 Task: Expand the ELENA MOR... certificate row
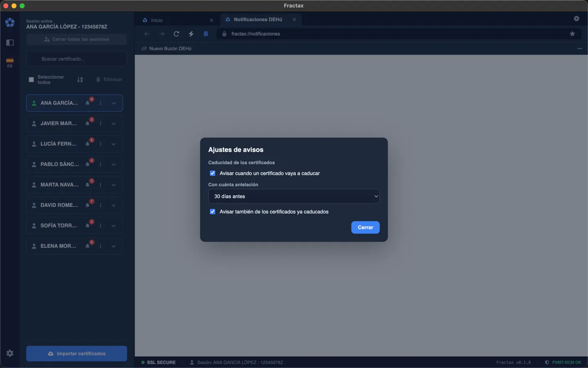click(114, 246)
